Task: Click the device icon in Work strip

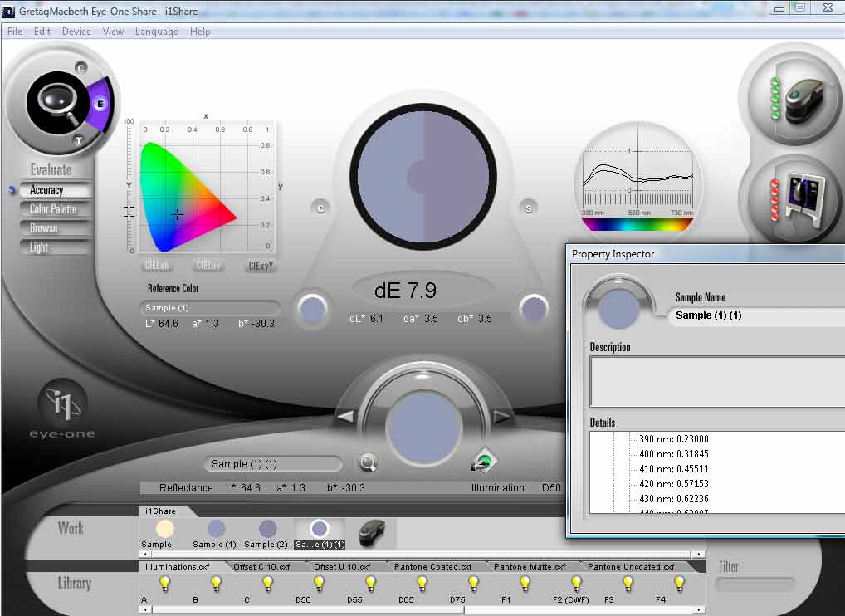Action: [372, 533]
